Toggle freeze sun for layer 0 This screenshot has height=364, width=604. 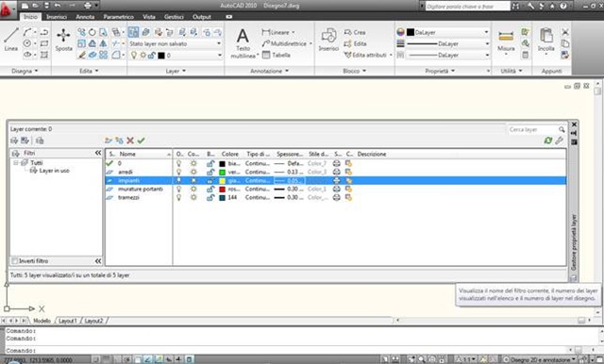point(193,163)
